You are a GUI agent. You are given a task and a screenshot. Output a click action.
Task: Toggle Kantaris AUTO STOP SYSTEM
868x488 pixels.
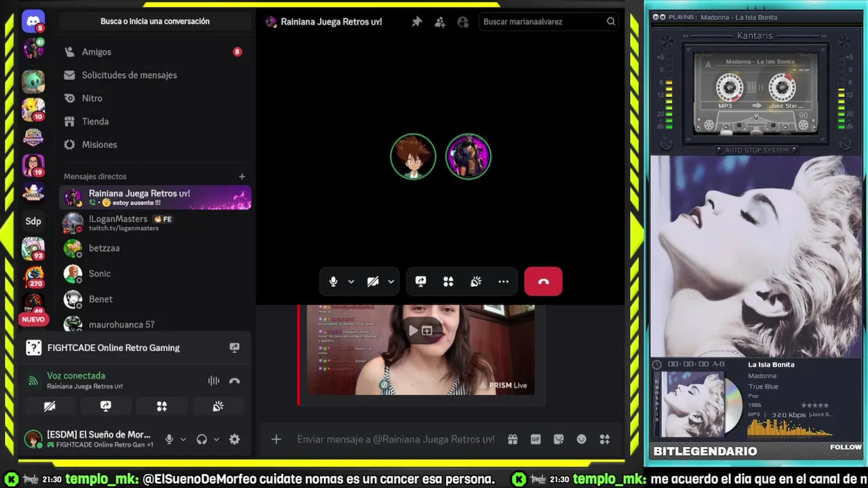(x=756, y=150)
